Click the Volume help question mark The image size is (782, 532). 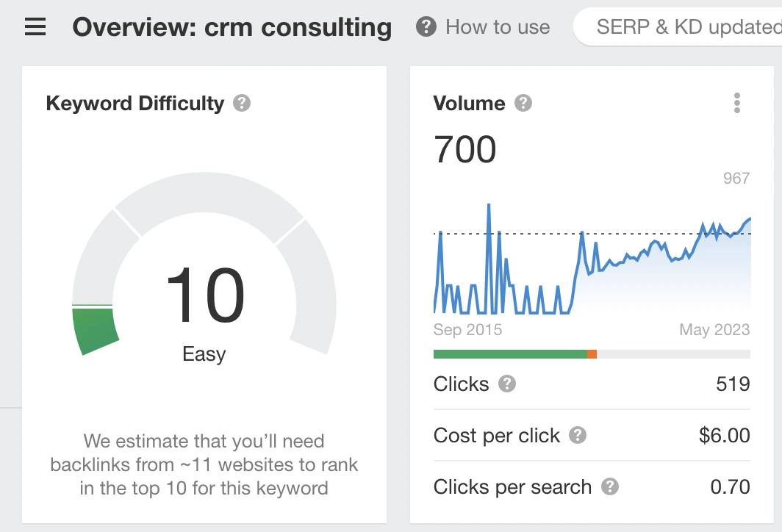click(x=523, y=104)
